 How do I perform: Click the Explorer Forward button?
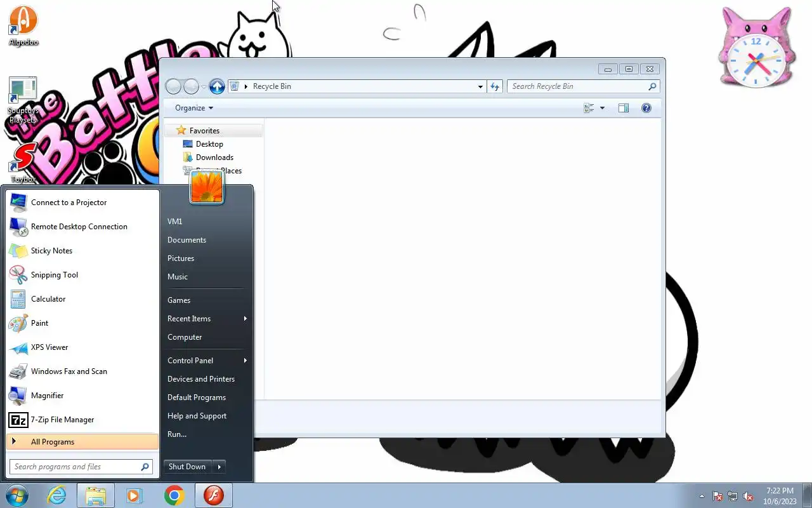pyautogui.click(x=191, y=86)
